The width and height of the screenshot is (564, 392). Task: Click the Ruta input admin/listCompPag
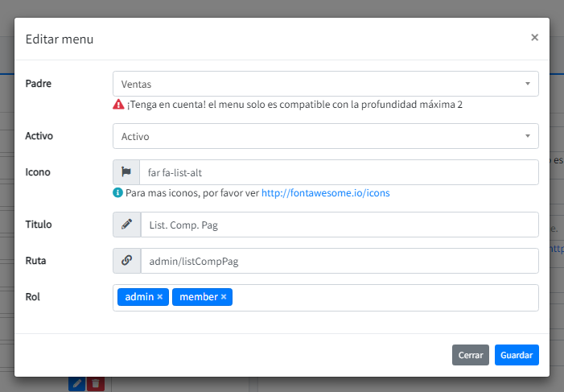(338, 261)
